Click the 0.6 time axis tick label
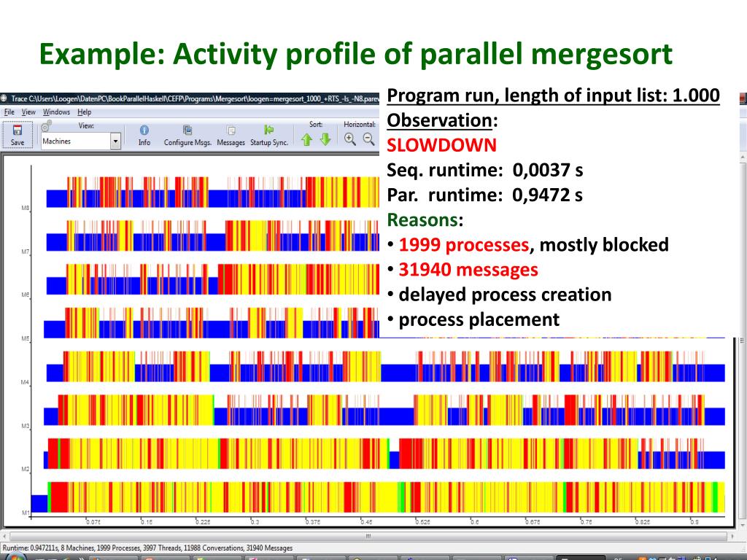747x560 pixels. coord(474,522)
